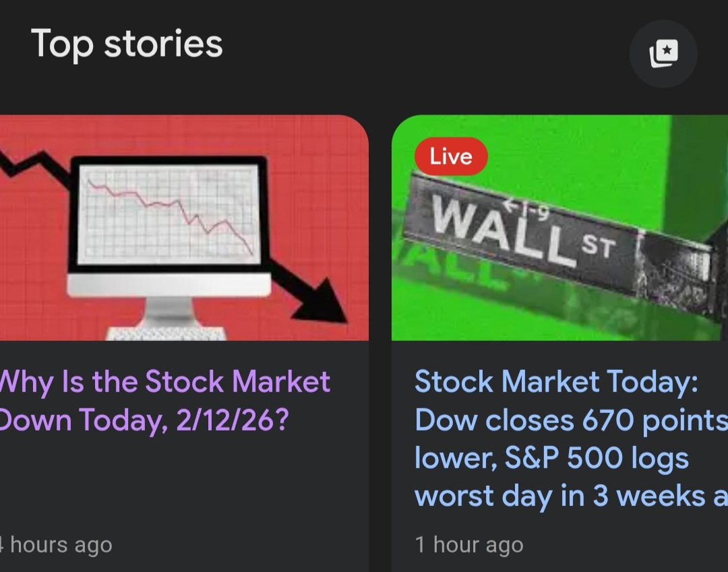Click "Dow closes 670 points" headline line
The image size is (728, 572).
click(x=571, y=420)
